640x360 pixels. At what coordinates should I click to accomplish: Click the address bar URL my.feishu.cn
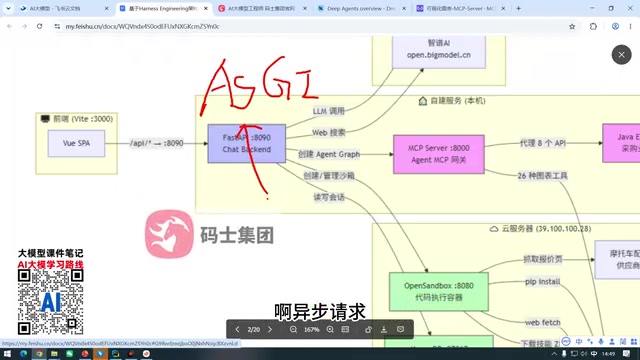click(142, 26)
